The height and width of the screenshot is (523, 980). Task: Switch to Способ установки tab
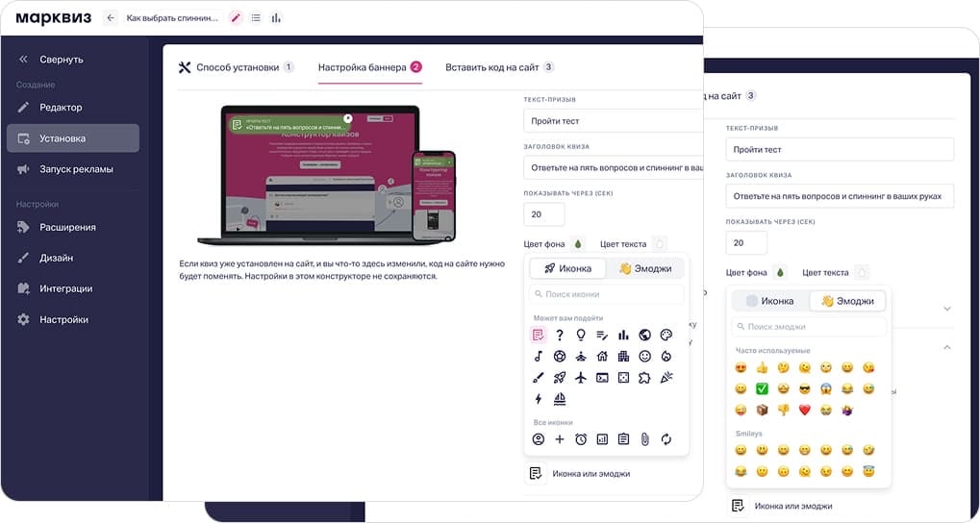tap(237, 67)
